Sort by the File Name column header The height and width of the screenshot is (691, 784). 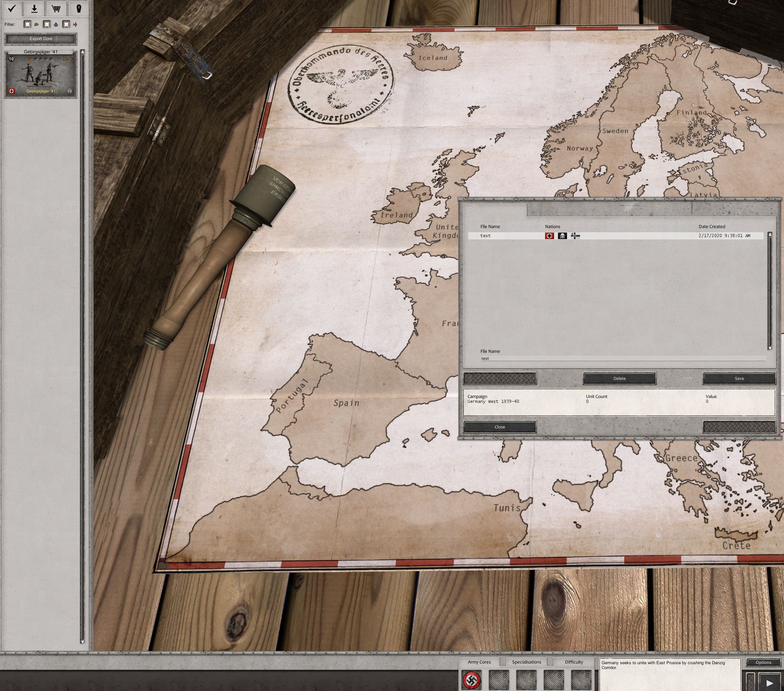tap(490, 227)
